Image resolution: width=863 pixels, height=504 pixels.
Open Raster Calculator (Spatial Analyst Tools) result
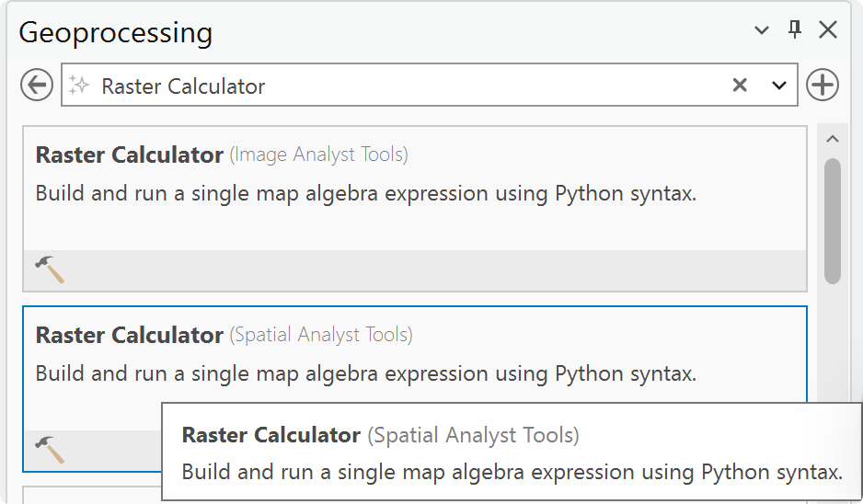click(224, 335)
